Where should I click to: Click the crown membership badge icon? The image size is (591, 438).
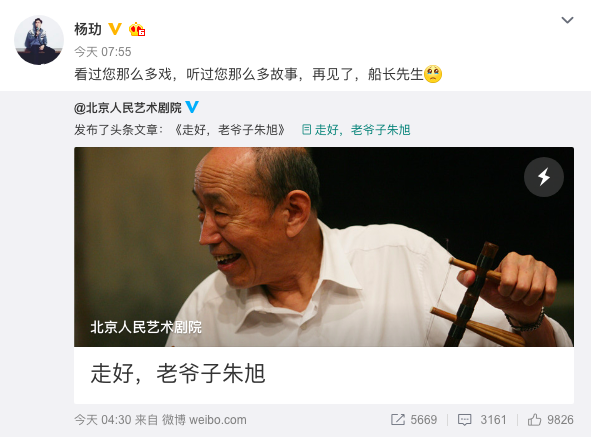(x=137, y=29)
